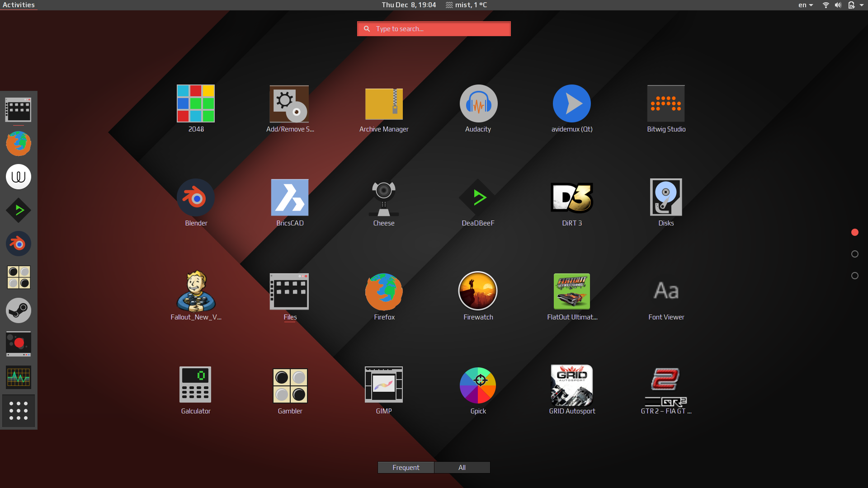The image size is (868, 488).
Task: Open Blender in the dock
Action: pyautogui.click(x=19, y=244)
